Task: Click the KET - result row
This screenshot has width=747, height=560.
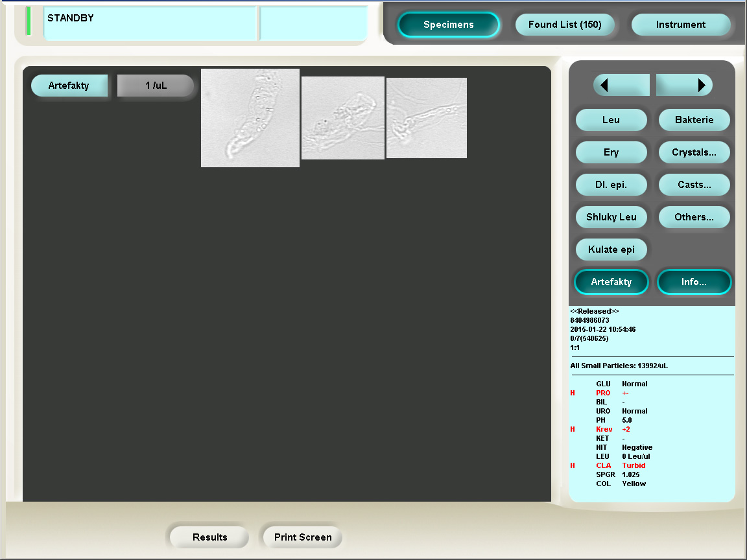Action: point(610,439)
